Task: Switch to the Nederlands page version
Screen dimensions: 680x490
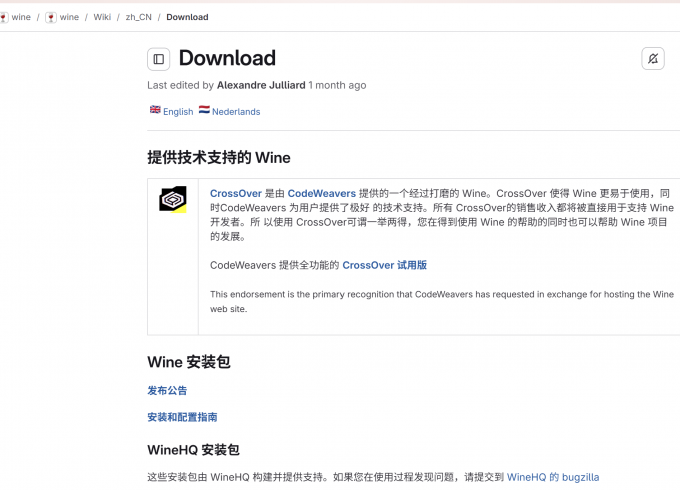Action: click(236, 111)
